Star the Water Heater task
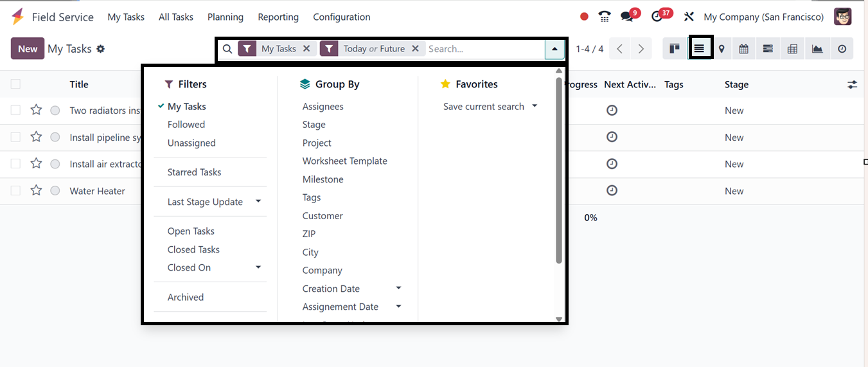868x367 pixels. (36, 191)
